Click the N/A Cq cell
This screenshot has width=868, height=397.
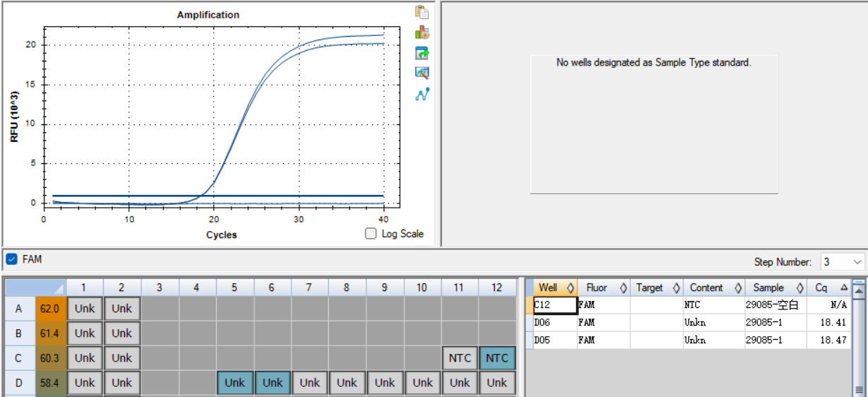point(829,305)
